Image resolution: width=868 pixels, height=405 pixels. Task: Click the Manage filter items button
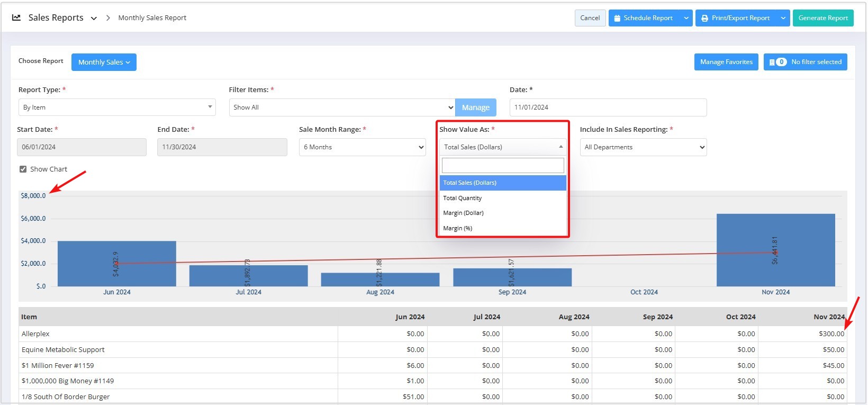(476, 107)
